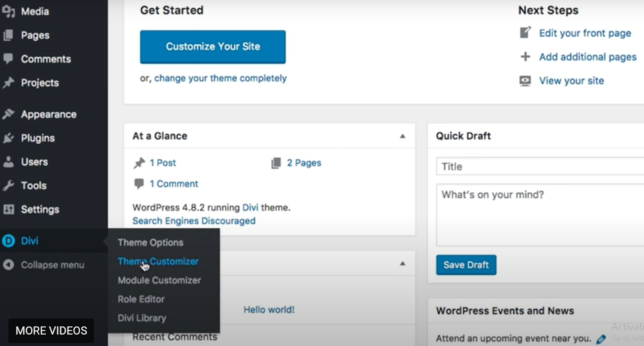
Task: Follow change your theme completely link
Action: pyautogui.click(x=221, y=78)
